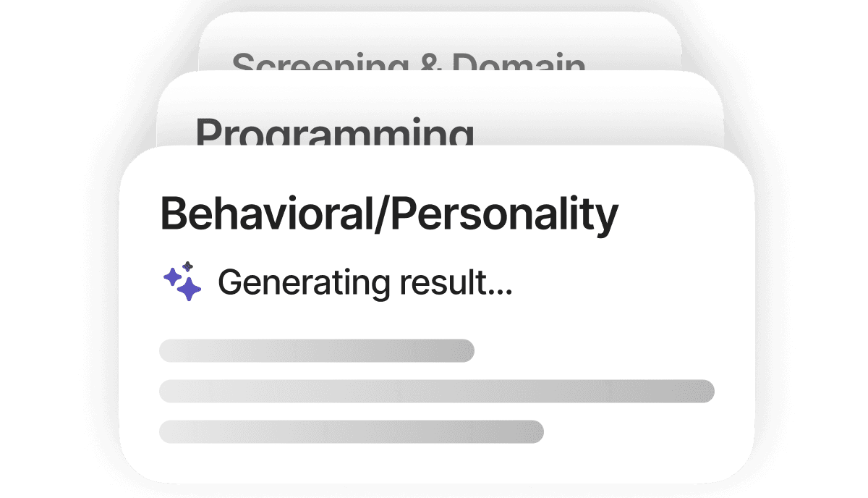Click the word 'result...' in status line

pos(456,282)
